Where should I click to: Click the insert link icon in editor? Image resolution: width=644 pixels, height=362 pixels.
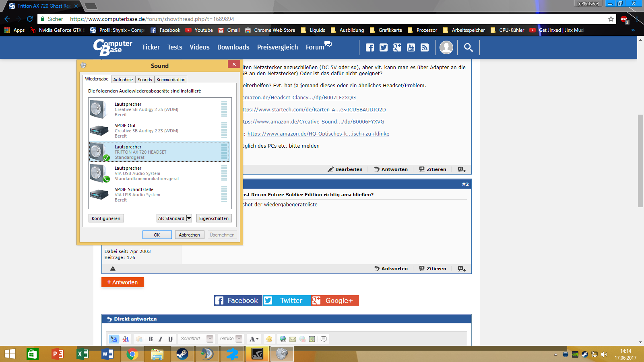click(283, 339)
